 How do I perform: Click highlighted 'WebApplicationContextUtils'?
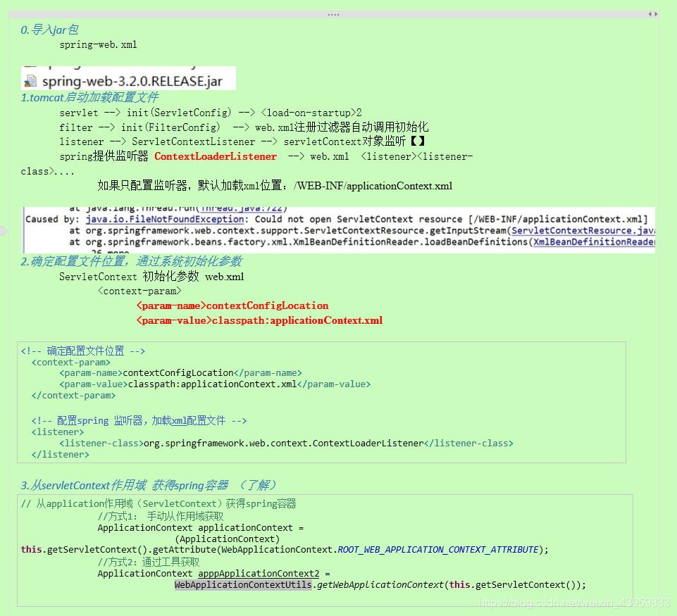[x=243, y=585]
